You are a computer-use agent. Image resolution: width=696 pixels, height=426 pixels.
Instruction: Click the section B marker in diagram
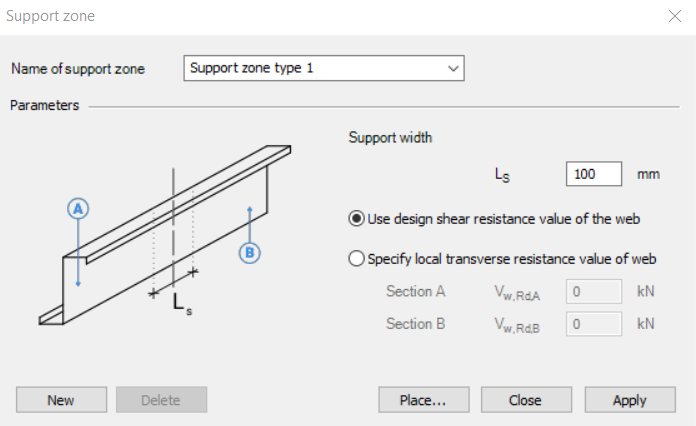[x=249, y=253]
